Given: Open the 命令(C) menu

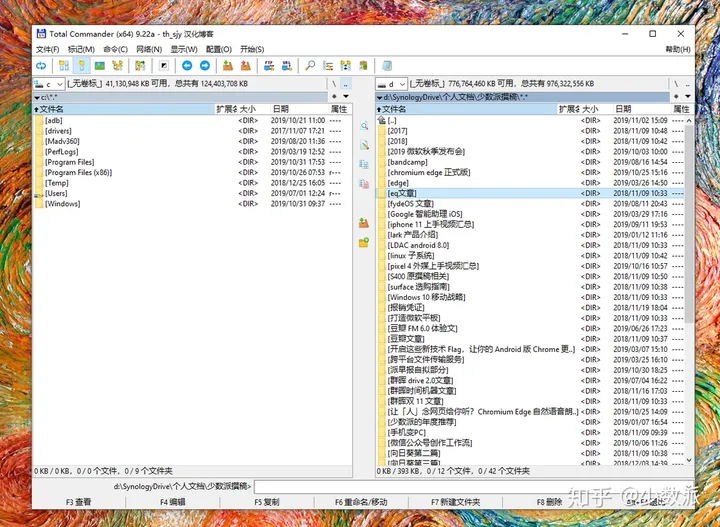Looking at the screenshot, I should [115, 49].
